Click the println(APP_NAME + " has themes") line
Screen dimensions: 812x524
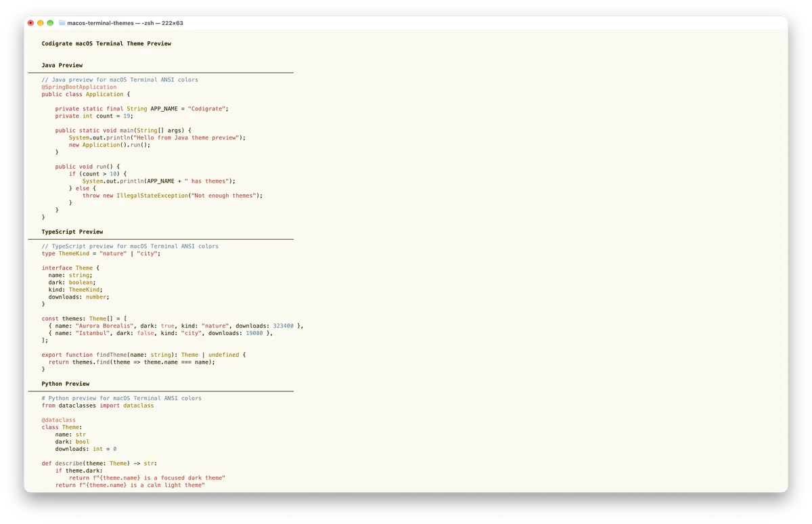(x=159, y=181)
